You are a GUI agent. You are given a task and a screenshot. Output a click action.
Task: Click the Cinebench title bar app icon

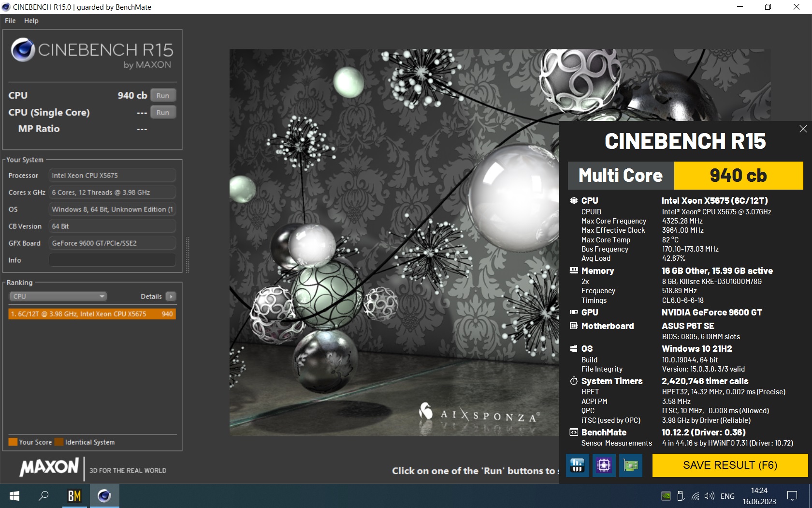click(x=6, y=7)
